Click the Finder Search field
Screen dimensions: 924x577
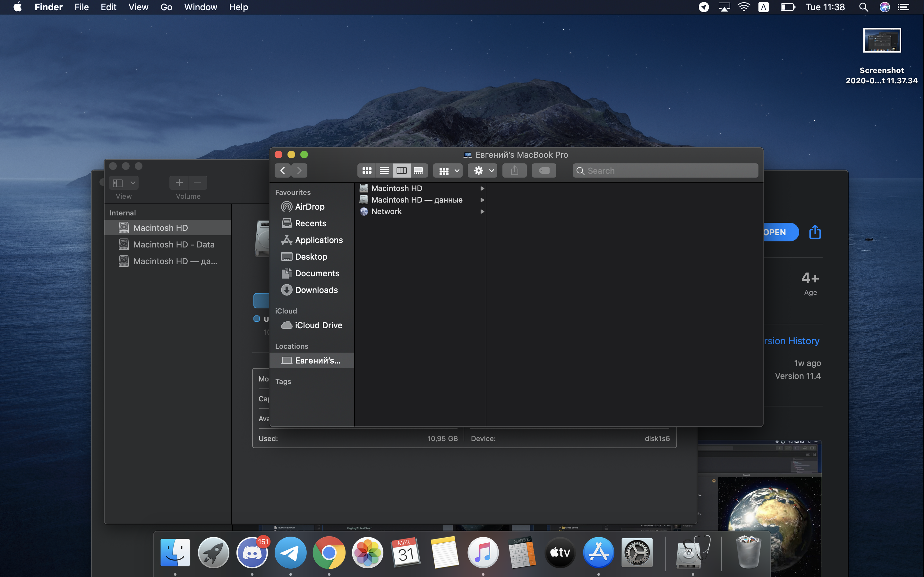(x=665, y=171)
